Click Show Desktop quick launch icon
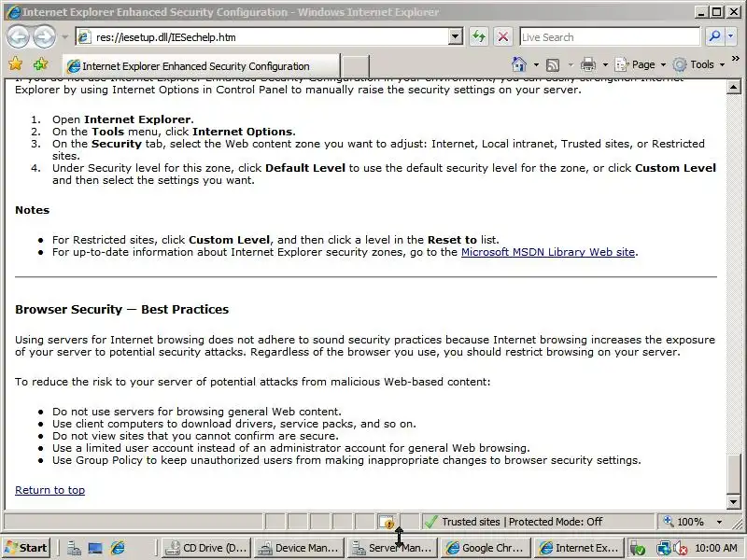The image size is (747, 560). point(95,549)
